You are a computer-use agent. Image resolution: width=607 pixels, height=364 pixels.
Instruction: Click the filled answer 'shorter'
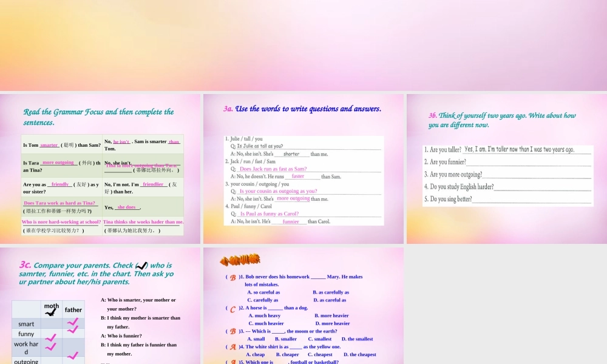tap(291, 154)
